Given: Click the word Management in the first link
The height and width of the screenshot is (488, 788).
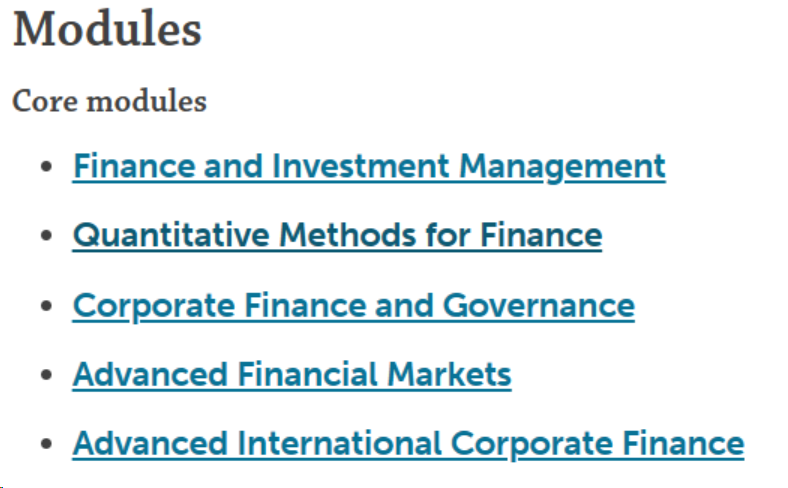Looking at the screenshot, I should [562, 165].
